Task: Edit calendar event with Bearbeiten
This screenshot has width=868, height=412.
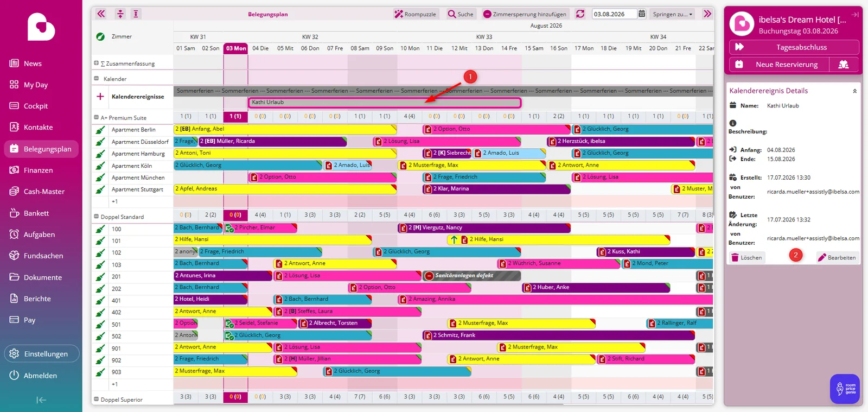Action: pyautogui.click(x=837, y=257)
